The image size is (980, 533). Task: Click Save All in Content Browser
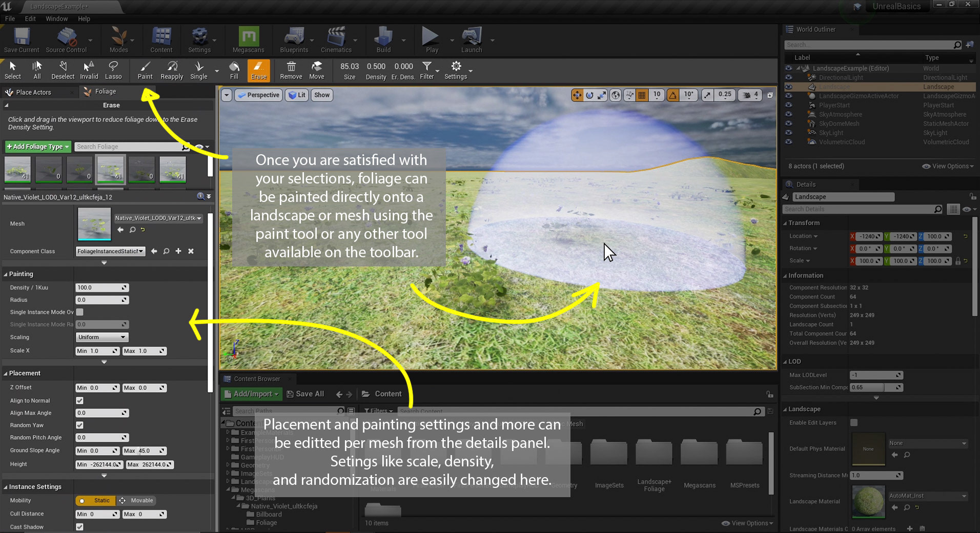[x=305, y=394]
